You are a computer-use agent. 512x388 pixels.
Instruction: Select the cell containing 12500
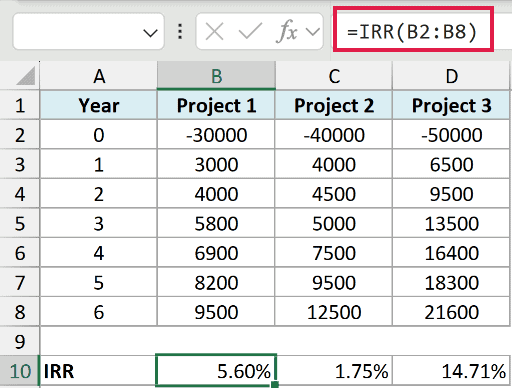click(x=334, y=312)
